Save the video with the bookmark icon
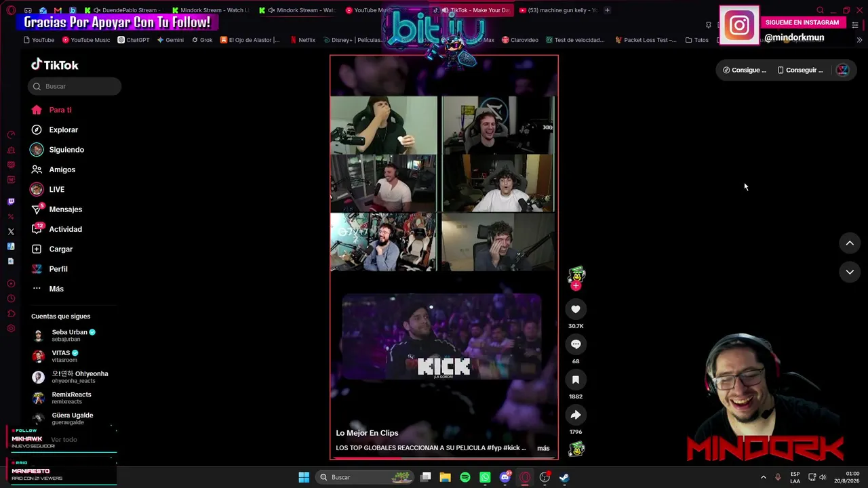868x488 pixels. pos(576,380)
